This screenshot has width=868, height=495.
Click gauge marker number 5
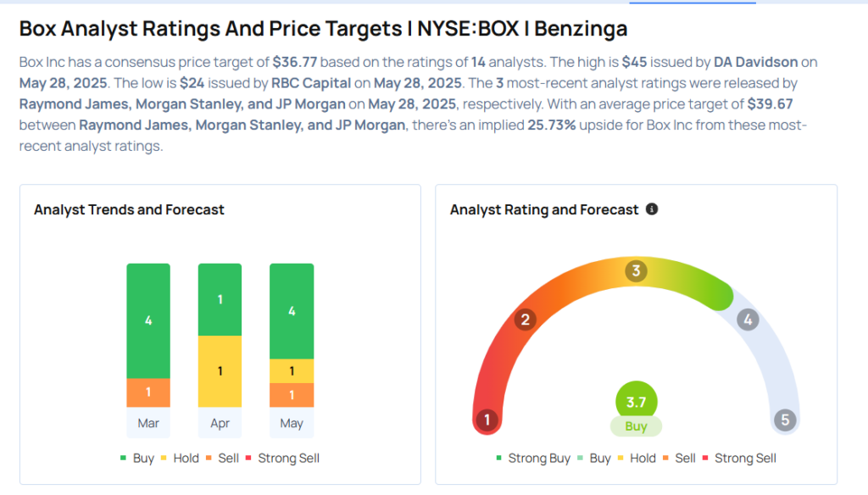pyautogui.click(x=785, y=420)
